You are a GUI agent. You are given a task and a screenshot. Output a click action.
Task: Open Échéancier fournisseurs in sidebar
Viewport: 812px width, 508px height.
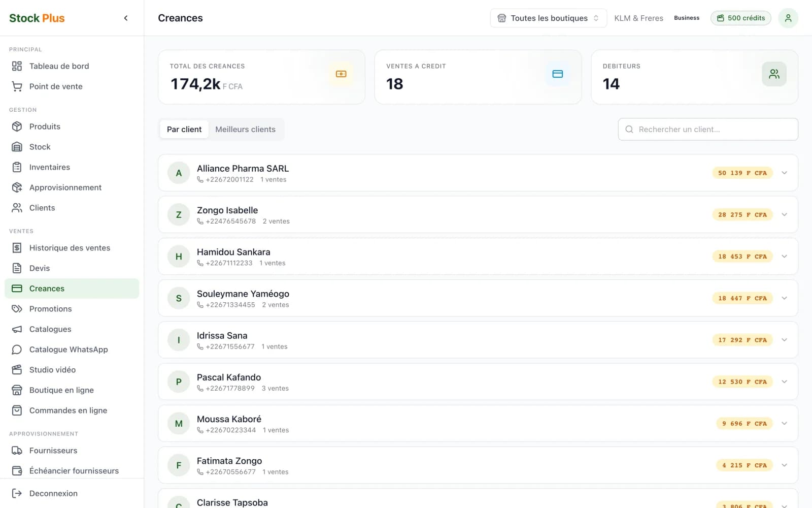pos(72,471)
